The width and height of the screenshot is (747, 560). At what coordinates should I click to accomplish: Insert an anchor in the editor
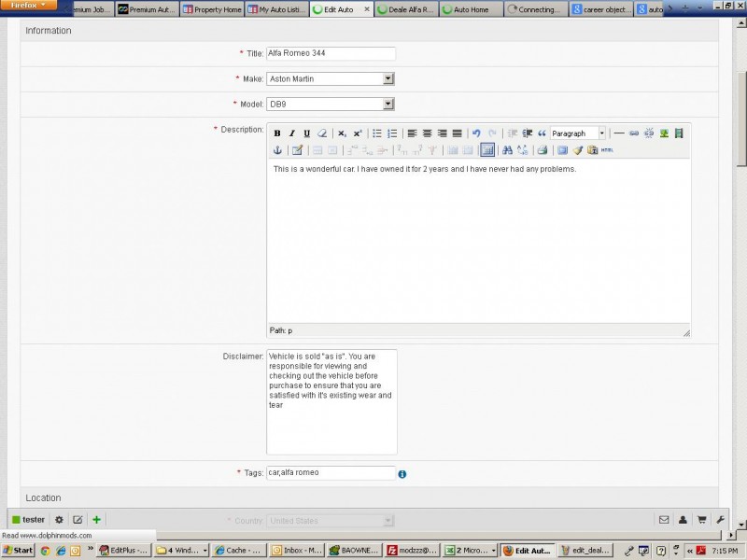click(x=277, y=150)
